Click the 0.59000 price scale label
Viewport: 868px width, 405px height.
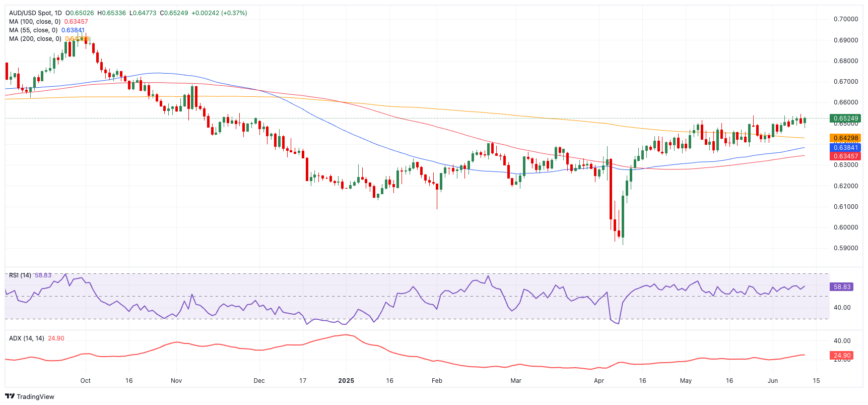[846, 248]
